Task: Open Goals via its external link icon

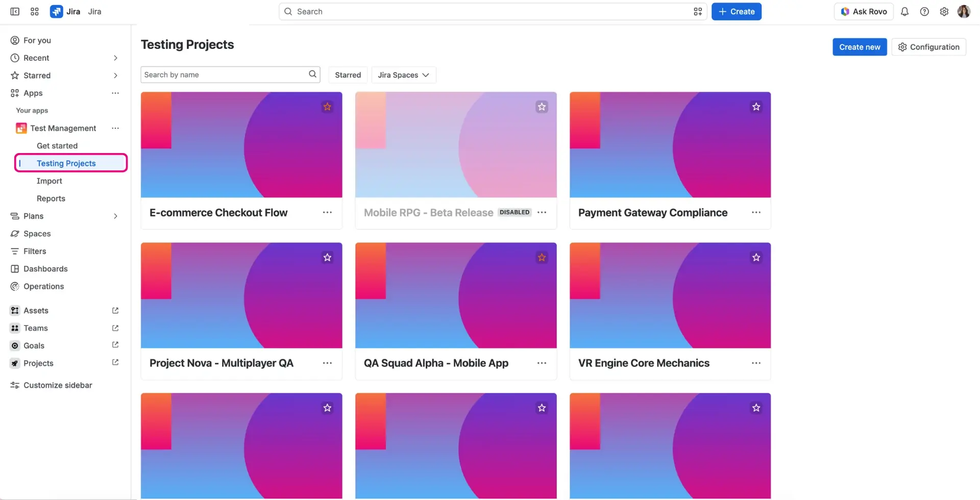Action: pyautogui.click(x=115, y=345)
